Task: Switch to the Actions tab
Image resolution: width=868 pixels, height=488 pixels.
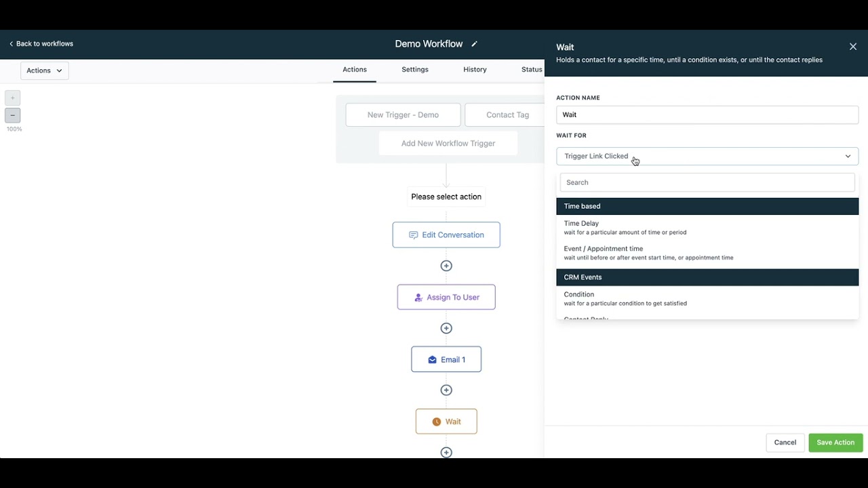Action: coord(355,70)
